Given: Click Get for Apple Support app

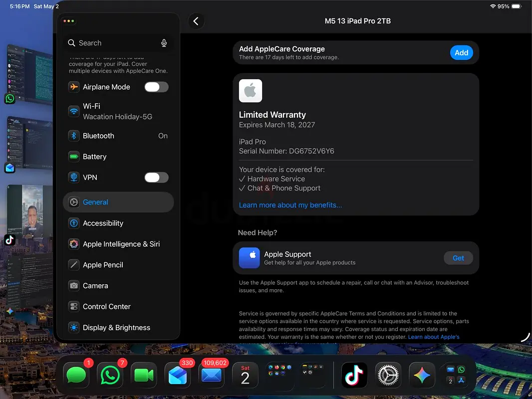Looking at the screenshot, I should (x=458, y=258).
